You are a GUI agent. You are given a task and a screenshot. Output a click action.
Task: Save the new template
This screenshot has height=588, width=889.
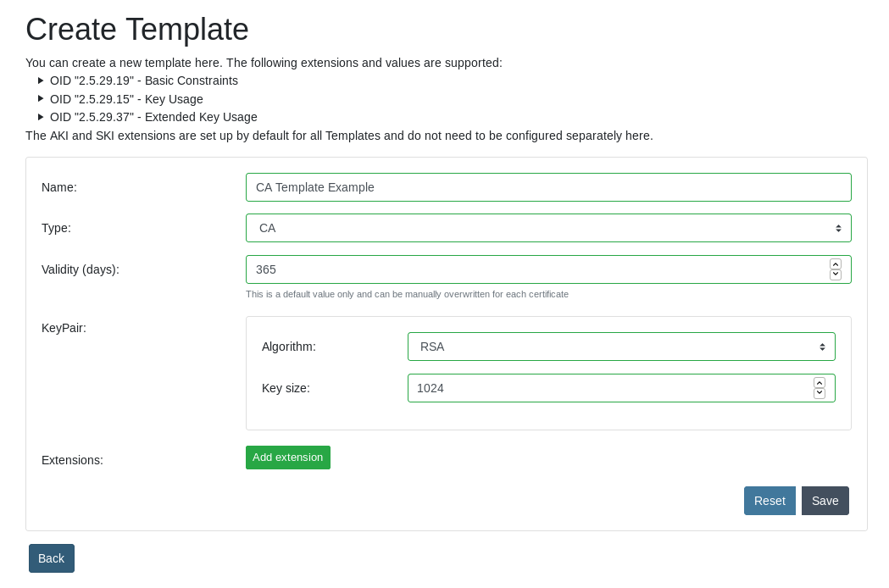(825, 501)
